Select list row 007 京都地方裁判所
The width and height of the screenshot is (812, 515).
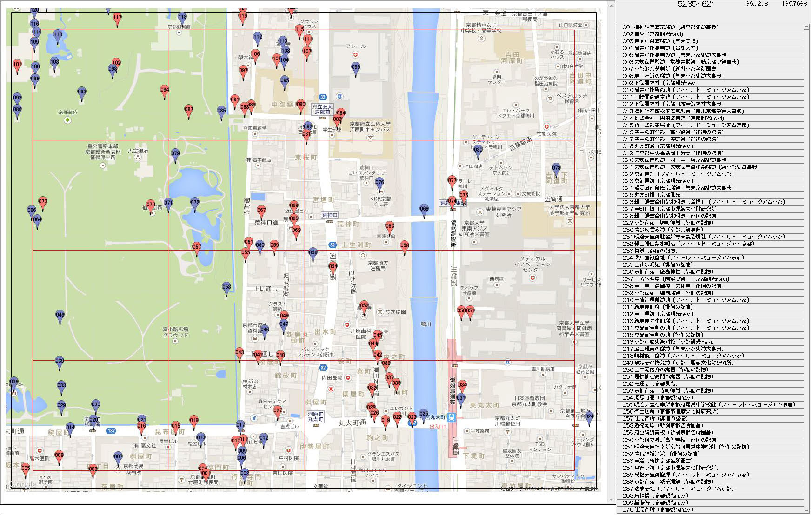711,69
